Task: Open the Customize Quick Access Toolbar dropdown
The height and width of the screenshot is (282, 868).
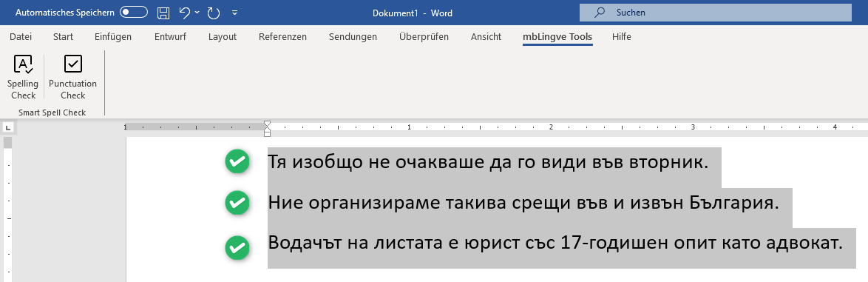Action: 234,12
